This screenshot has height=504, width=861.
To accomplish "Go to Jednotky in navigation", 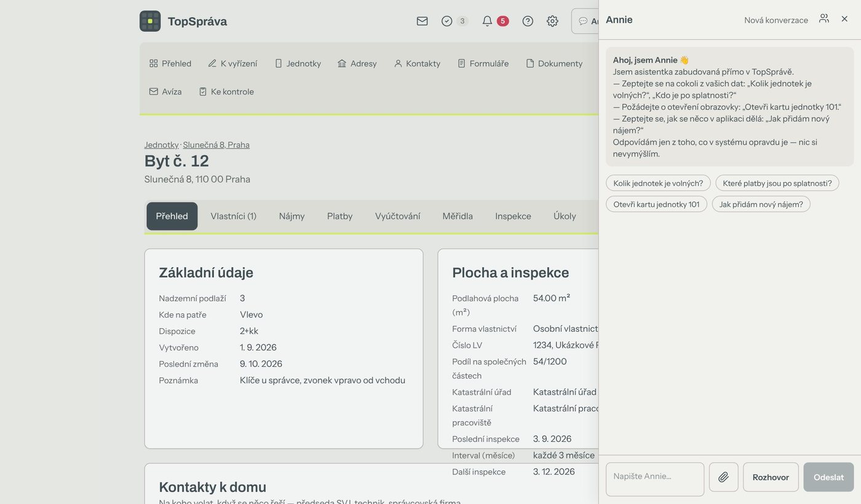I will point(298,63).
